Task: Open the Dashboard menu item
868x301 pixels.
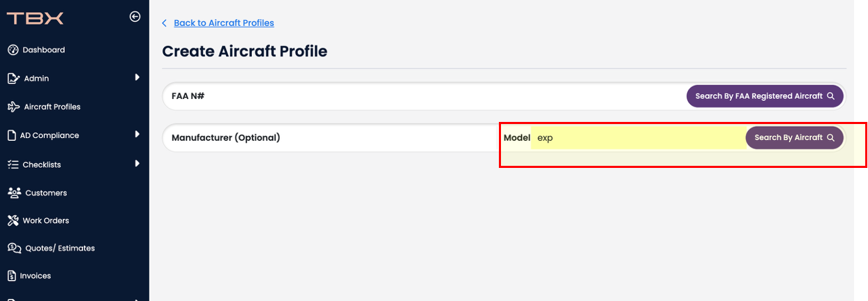Action: [43, 50]
